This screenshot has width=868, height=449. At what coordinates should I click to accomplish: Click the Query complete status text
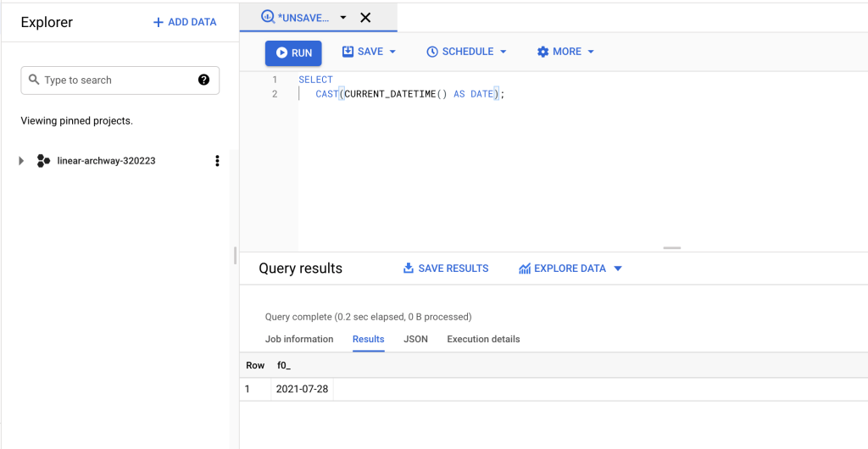(x=369, y=317)
